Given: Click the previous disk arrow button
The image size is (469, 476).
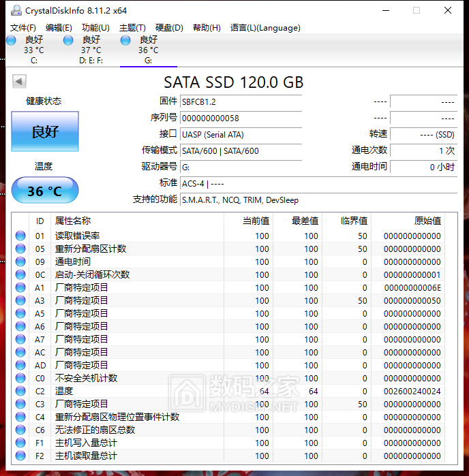Looking at the screenshot, I should 19,81.
